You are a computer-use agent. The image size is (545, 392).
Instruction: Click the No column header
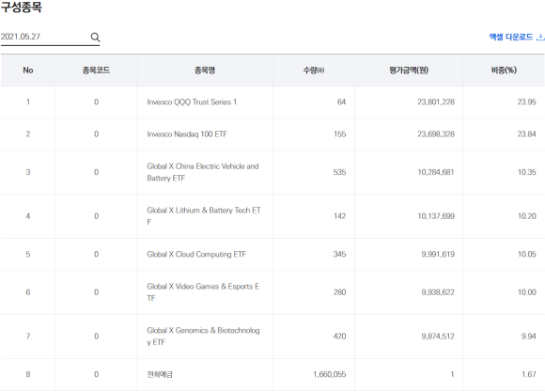(28, 71)
